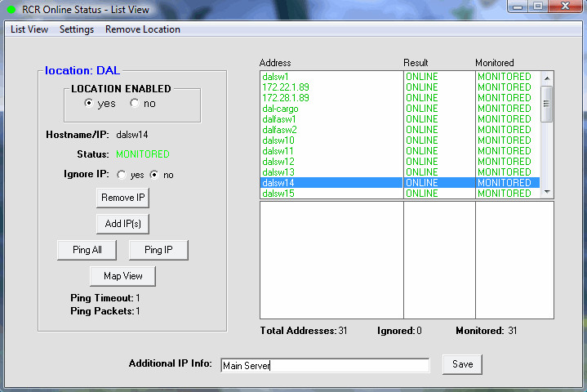Click the Ping IP button
Viewport: 587px width, 392px height.
(x=158, y=250)
